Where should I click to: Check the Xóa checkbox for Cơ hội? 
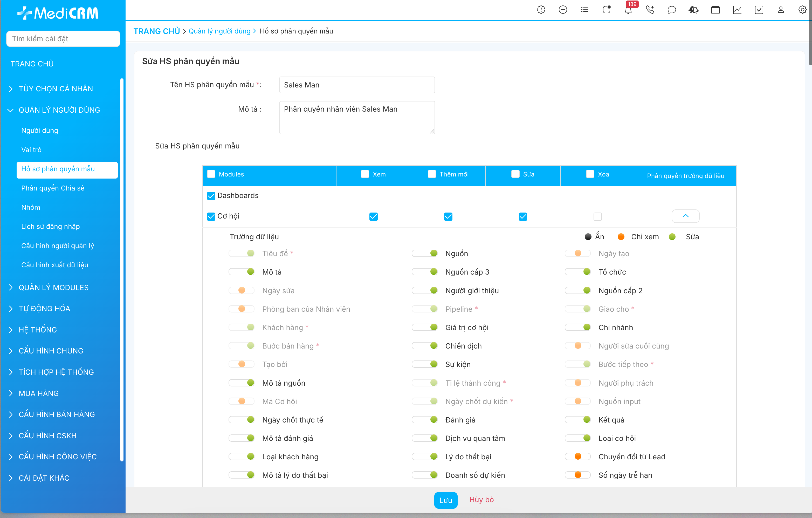pos(597,216)
